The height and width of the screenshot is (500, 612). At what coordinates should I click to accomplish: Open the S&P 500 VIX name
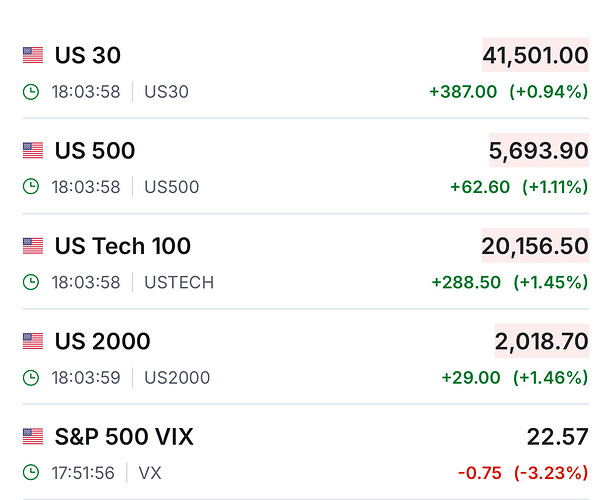tap(124, 436)
